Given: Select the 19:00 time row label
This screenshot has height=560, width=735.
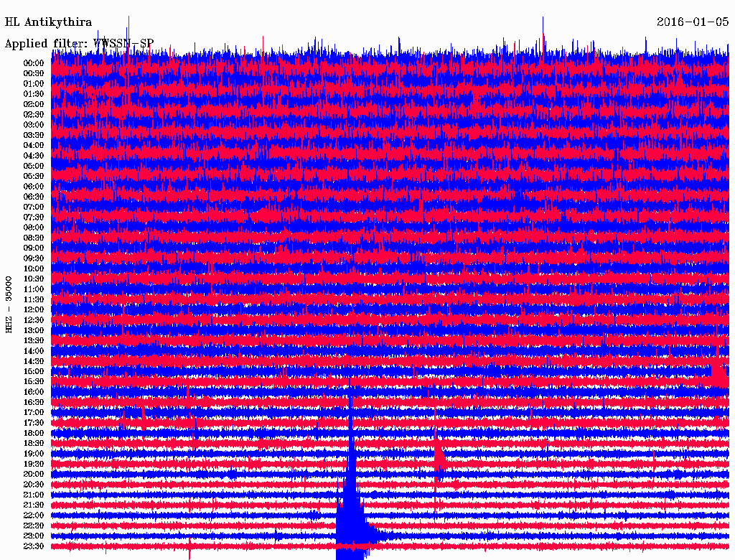Looking at the screenshot, I should (x=34, y=454).
